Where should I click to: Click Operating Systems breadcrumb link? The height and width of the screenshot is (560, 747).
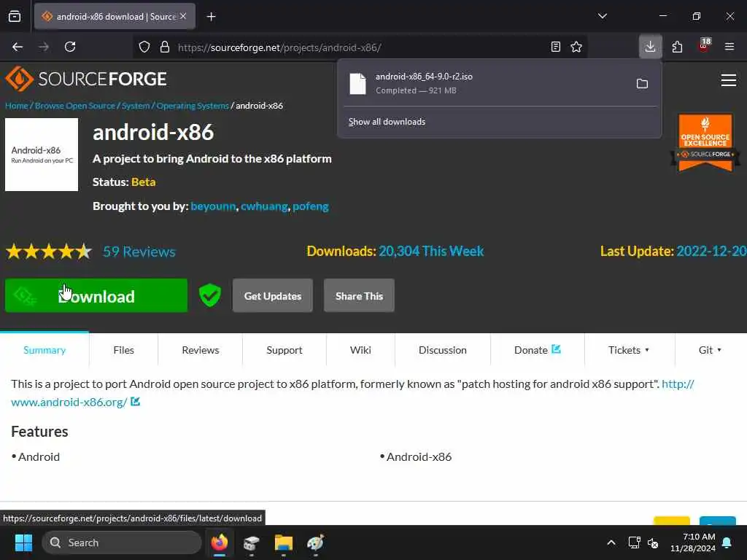(x=193, y=106)
